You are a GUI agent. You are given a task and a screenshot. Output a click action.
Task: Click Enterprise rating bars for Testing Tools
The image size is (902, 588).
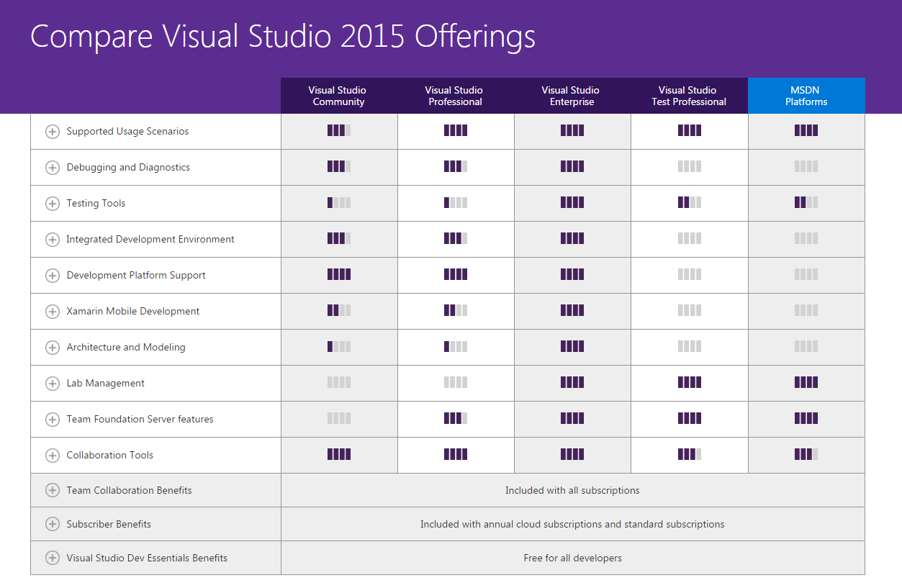tap(572, 203)
